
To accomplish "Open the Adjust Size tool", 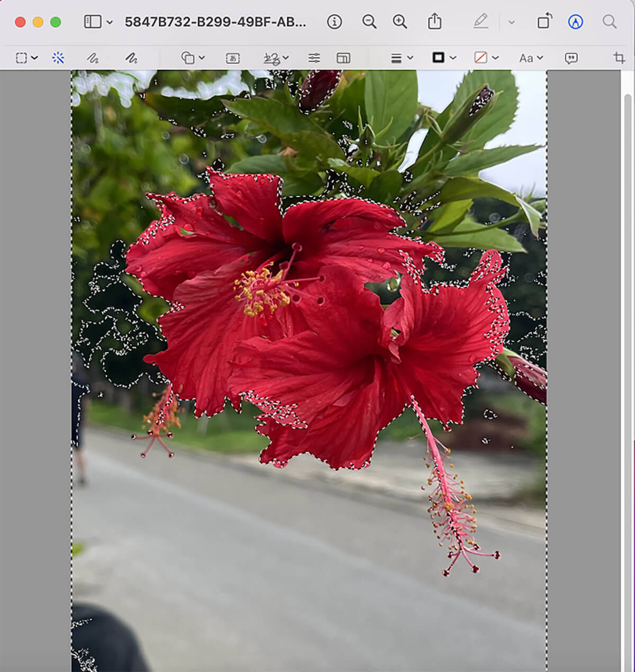I will pos(343,58).
